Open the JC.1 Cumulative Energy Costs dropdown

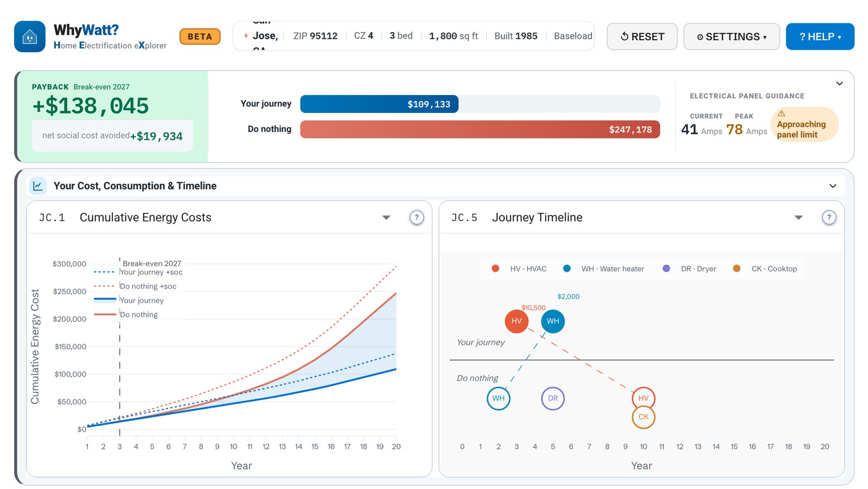coord(386,218)
